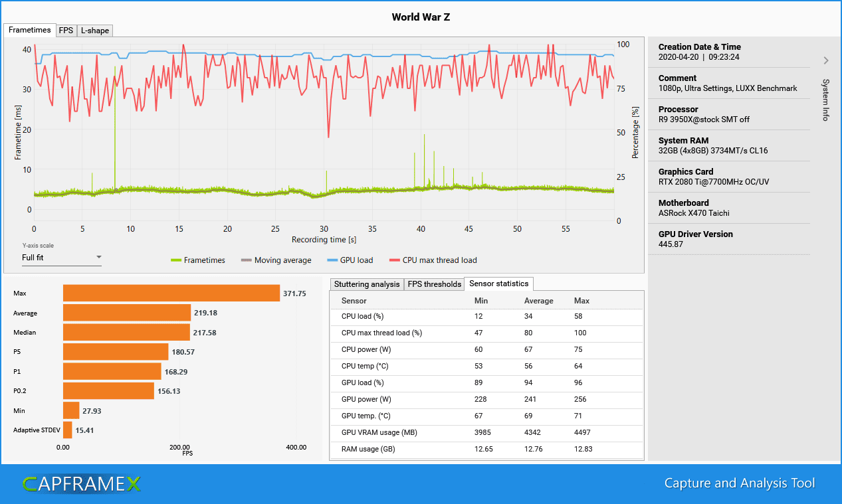Select the CPU temp (°C) row
The height and width of the screenshot is (504, 842).
tap(486, 367)
